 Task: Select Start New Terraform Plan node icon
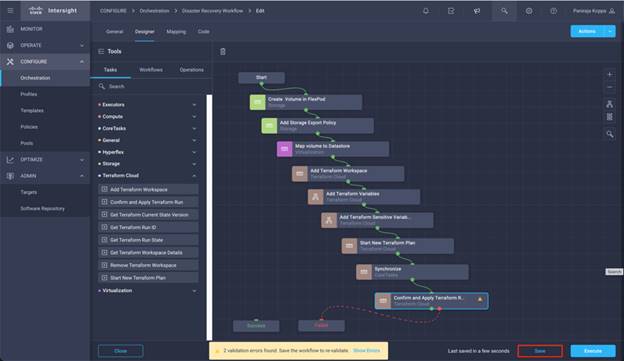pyautogui.click(x=349, y=246)
